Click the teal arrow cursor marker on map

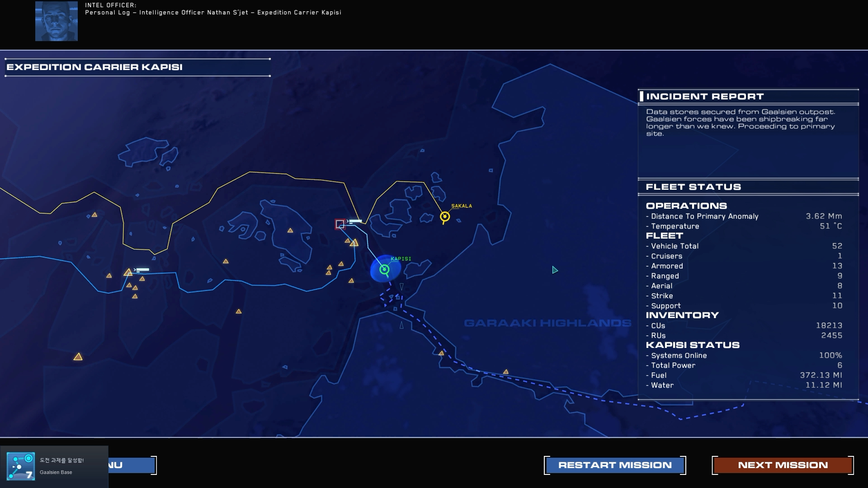(x=555, y=270)
